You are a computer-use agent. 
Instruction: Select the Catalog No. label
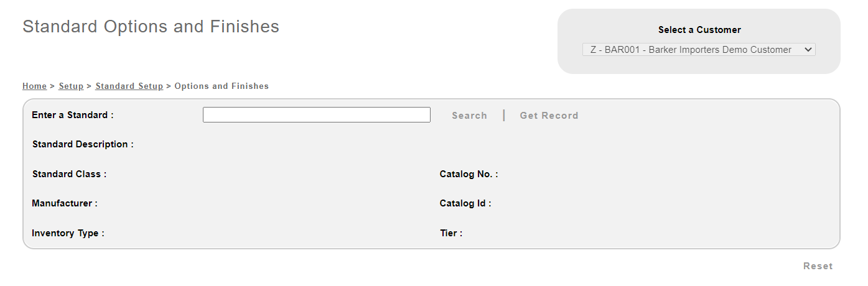469,174
